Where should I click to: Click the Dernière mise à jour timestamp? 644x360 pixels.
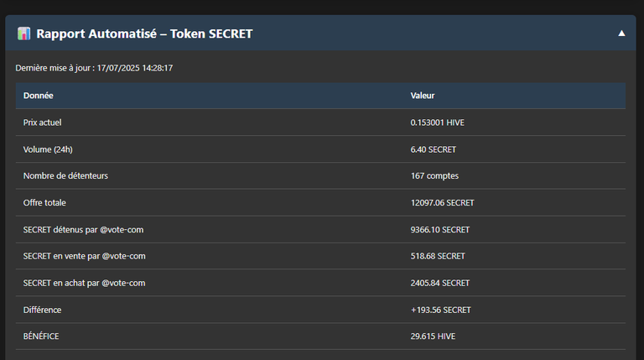pos(94,68)
